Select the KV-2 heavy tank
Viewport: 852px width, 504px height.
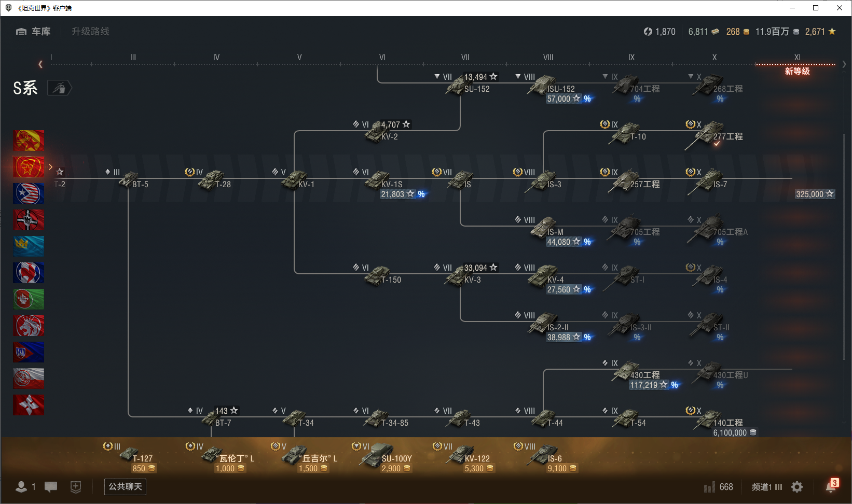click(x=381, y=132)
